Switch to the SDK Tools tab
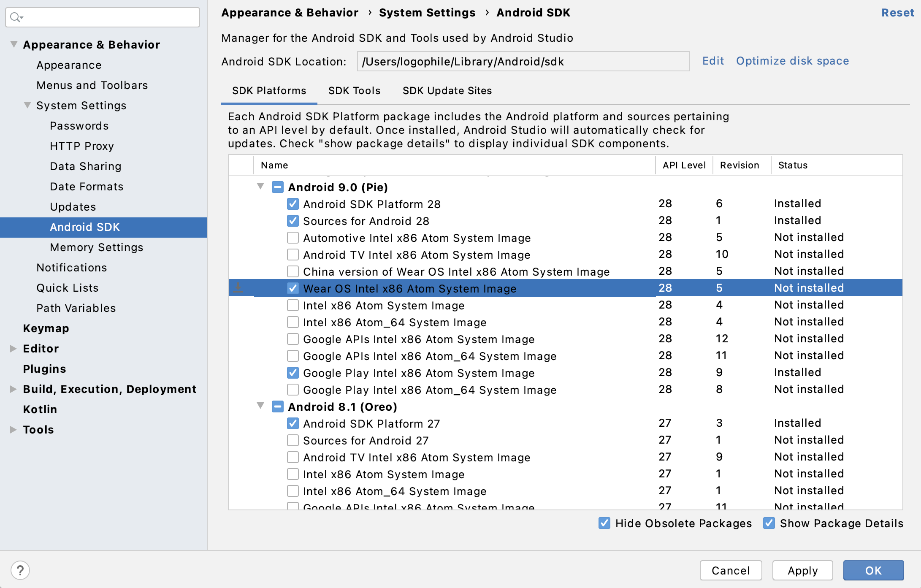 (354, 91)
